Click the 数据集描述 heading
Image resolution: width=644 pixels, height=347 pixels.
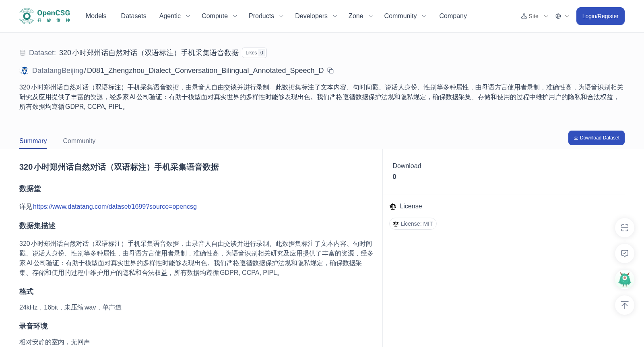pos(37,226)
